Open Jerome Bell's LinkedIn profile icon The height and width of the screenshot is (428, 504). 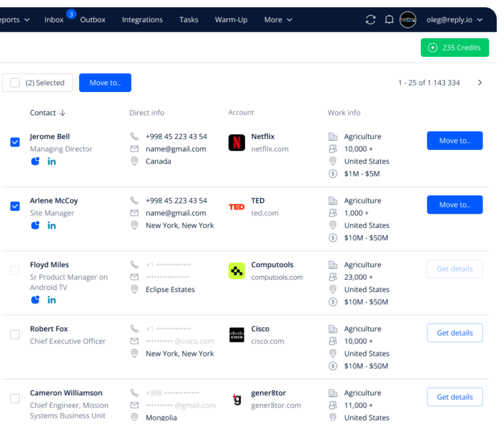[51, 162]
